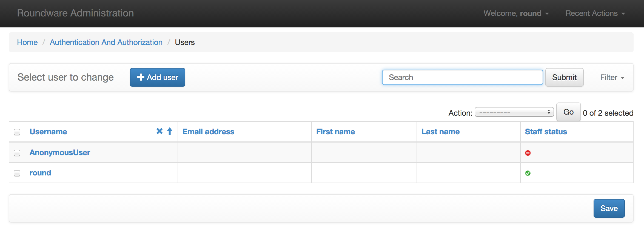The height and width of the screenshot is (233, 644).
Task: Remove Username sorting with the X icon
Action: tap(159, 131)
